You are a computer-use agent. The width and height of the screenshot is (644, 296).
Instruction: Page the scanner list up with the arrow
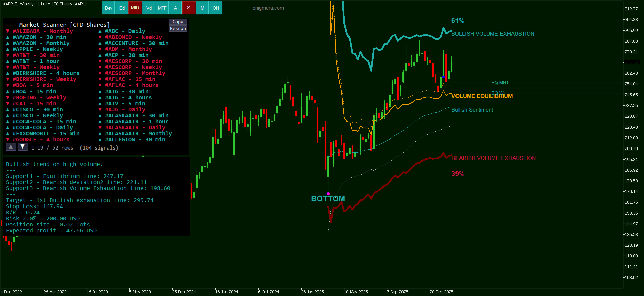tap(11, 147)
